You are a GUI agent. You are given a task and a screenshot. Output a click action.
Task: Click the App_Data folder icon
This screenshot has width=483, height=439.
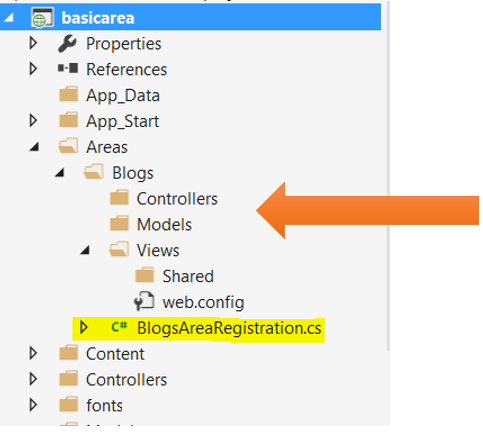[69, 94]
